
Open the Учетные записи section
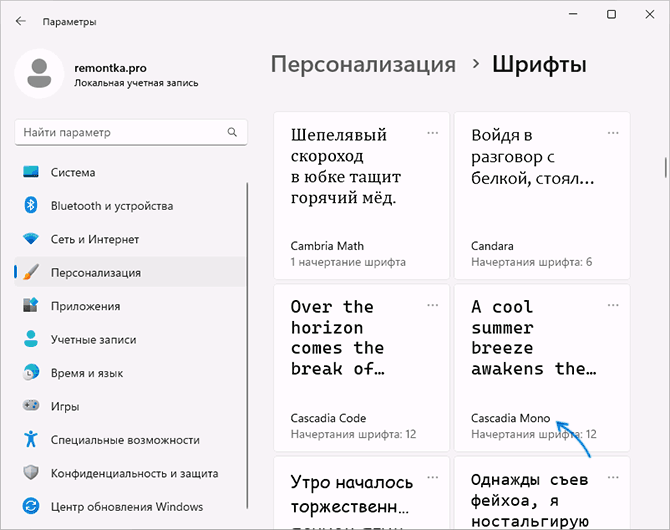click(129, 339)
